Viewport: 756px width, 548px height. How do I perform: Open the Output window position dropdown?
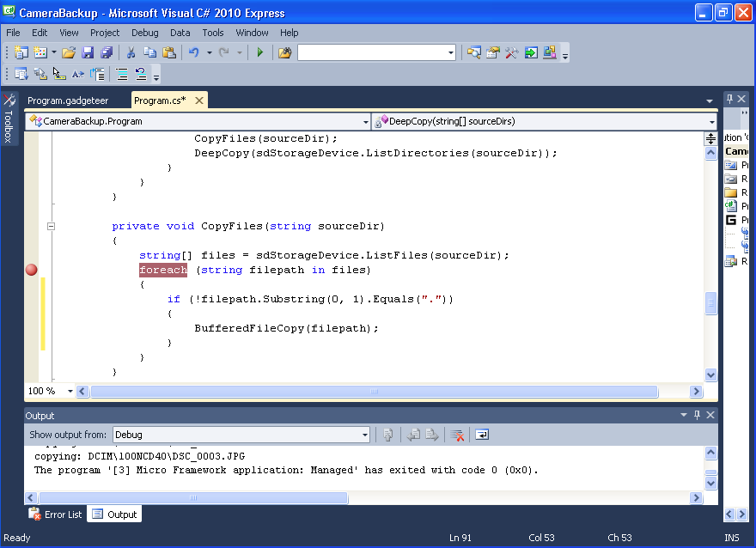[x=683, y=415]
